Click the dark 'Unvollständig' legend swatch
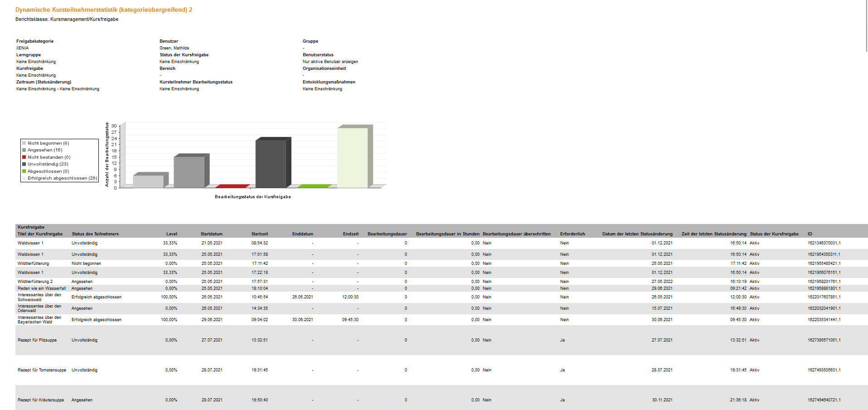This screenshot has height=410, width=868. 24,164
